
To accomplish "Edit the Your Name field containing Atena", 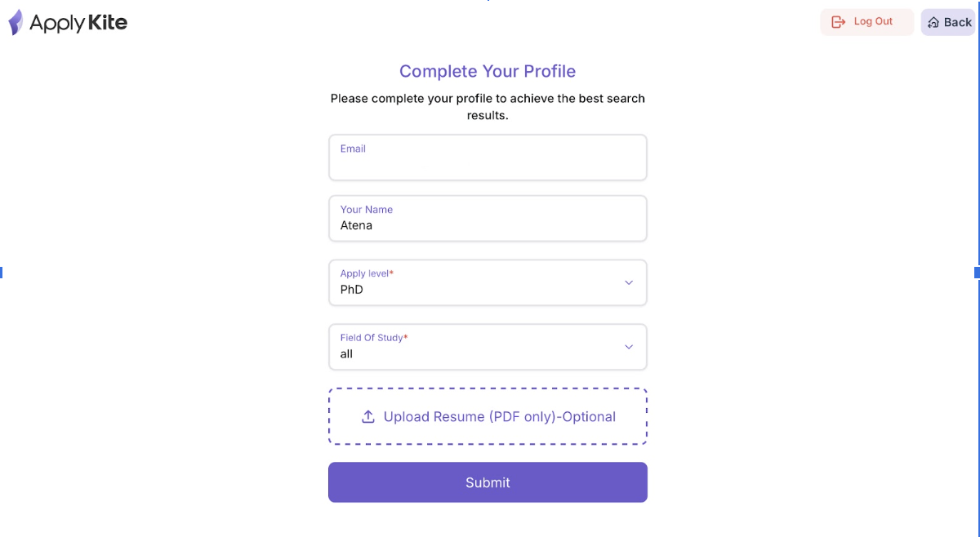I will (488, 226).
